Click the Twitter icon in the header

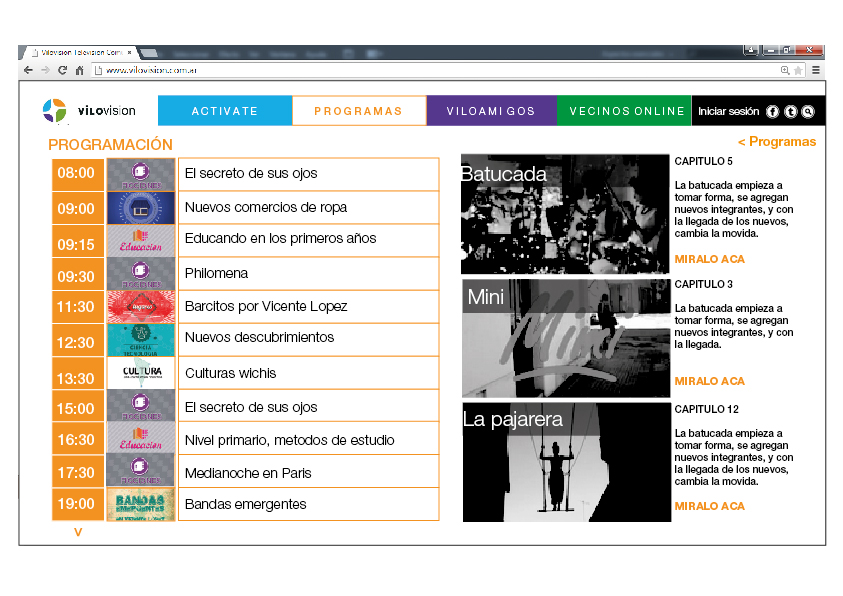[790, 112]
